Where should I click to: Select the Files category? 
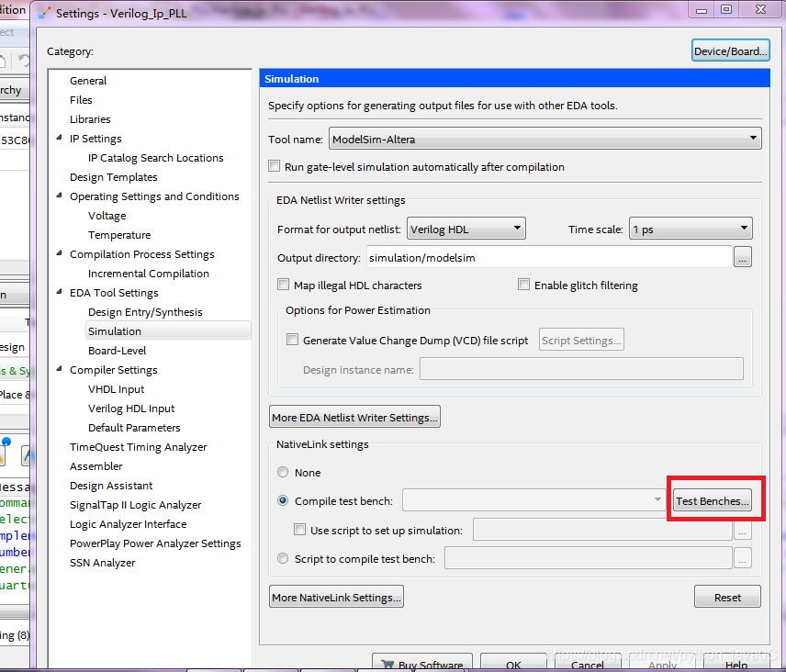point(81,100)
